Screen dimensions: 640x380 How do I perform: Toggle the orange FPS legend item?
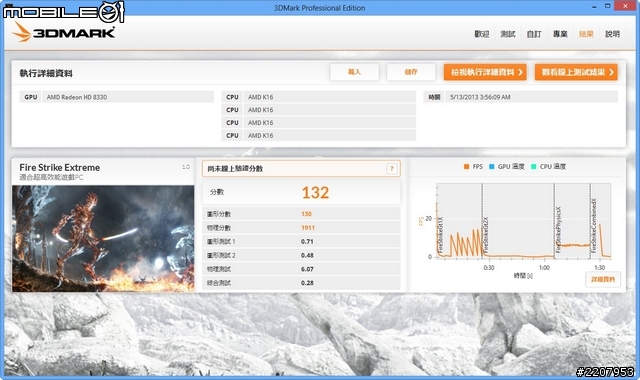point(473,167)
